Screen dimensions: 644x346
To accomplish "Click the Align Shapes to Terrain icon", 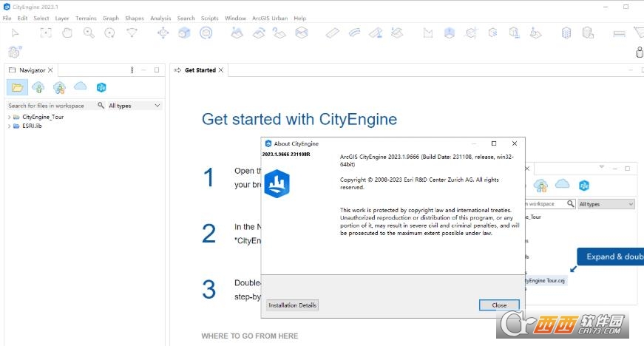I will pyautogui.click(x=279, y=33).
